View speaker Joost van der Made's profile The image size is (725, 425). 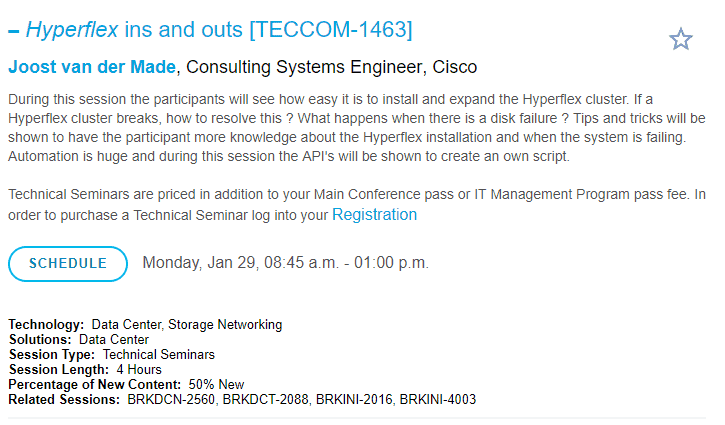coord(92,67)
